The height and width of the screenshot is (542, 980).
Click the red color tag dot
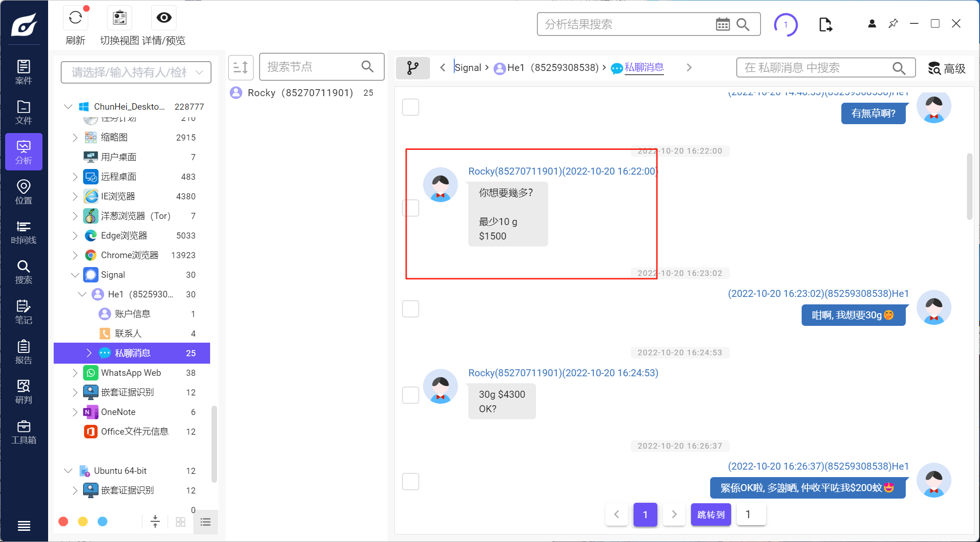point(63,521)
